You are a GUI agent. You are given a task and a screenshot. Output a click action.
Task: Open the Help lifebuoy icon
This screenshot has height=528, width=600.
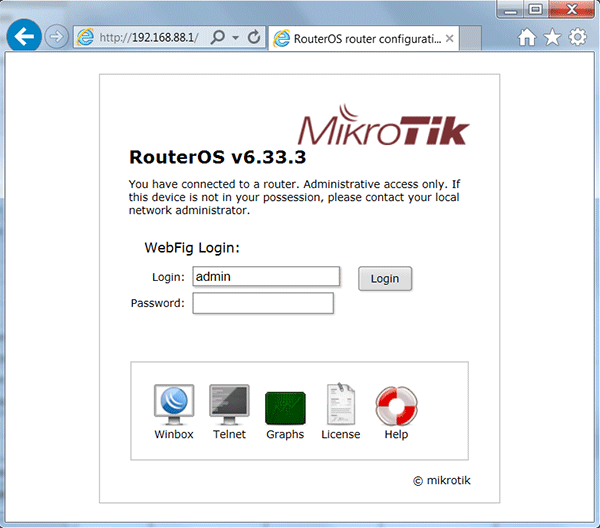point(396,406)
